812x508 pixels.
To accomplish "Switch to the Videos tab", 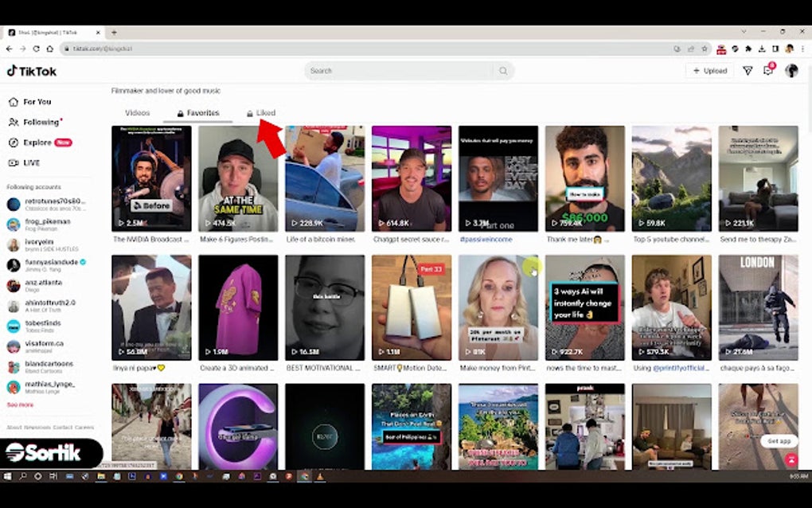I will pyautogui.click(x=137, y=113).
